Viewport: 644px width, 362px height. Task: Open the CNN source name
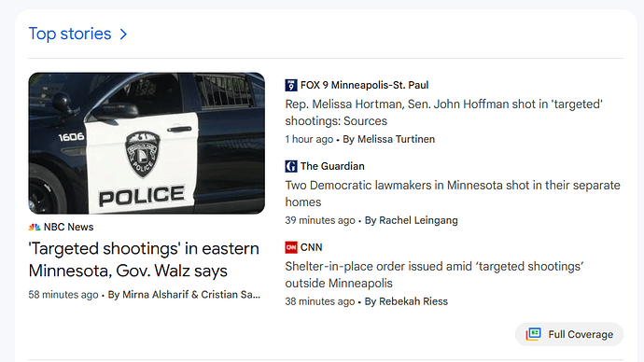coord(312,247)
